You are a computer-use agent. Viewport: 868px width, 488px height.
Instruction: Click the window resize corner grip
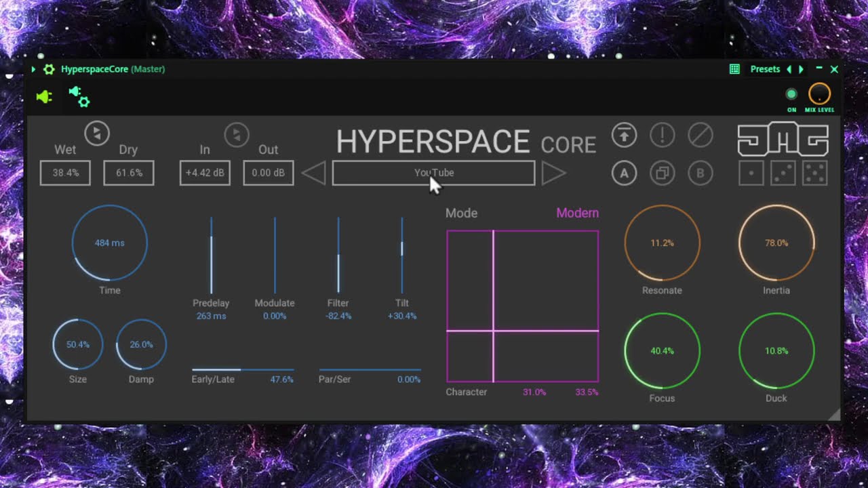(x=835, y=415)
